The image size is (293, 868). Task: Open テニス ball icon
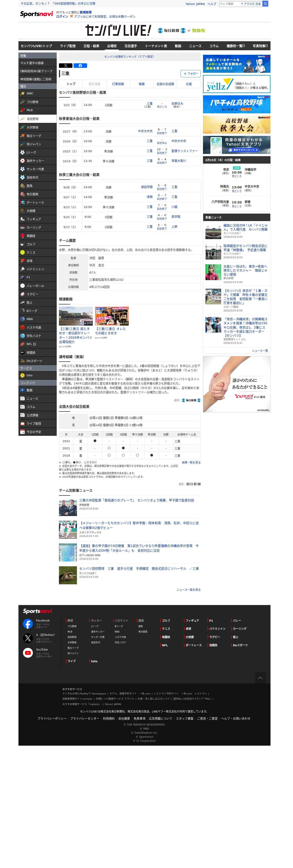[22, 252]
